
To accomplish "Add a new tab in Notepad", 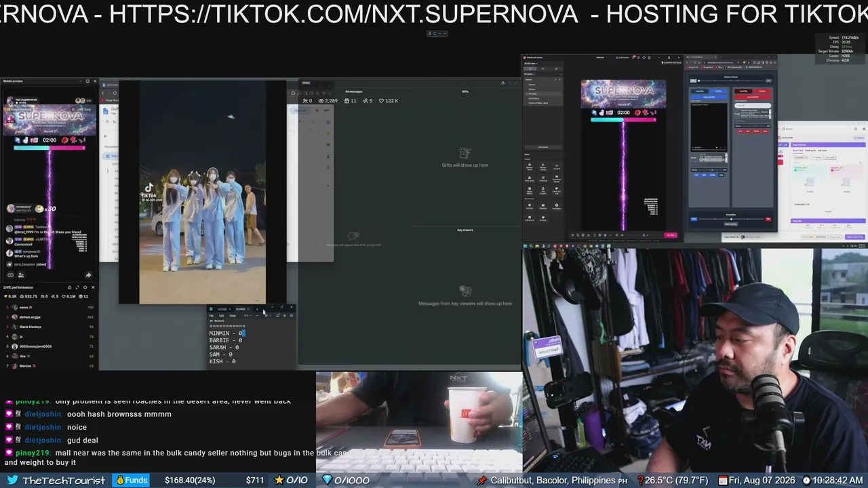I will pos(256,309).
